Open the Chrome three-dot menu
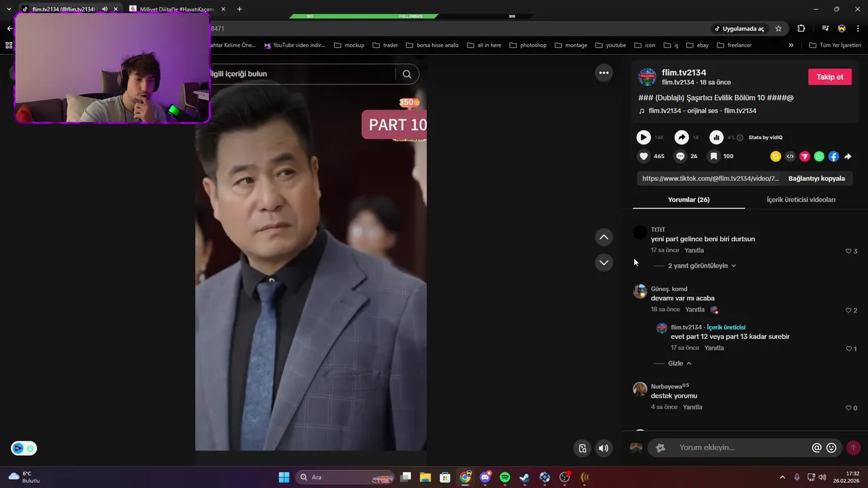868x488 pixels. 859,28
